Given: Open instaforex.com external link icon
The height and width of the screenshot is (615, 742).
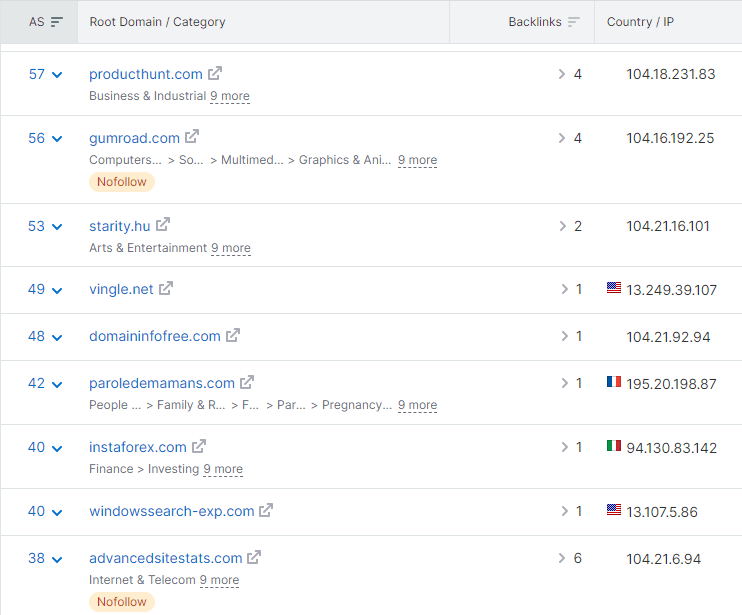Looking at the screenshot, I should pyautogui.click(x=199, y=446).
